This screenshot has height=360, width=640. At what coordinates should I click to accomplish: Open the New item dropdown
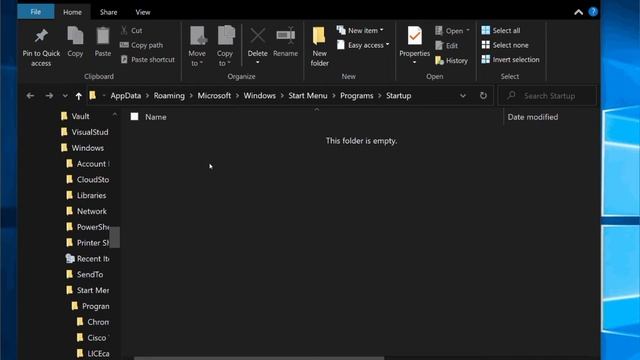pos(360,30)
